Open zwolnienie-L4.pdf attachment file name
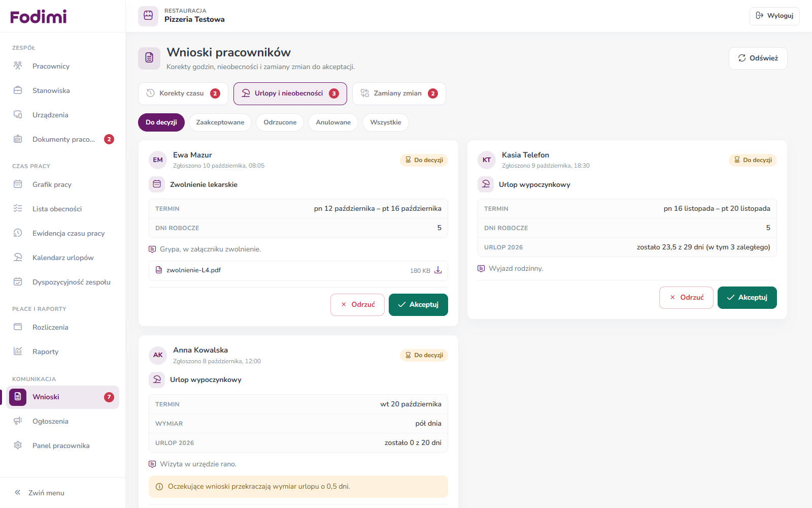The height and width of the screenshot is (508, 812). coord(194,270)
